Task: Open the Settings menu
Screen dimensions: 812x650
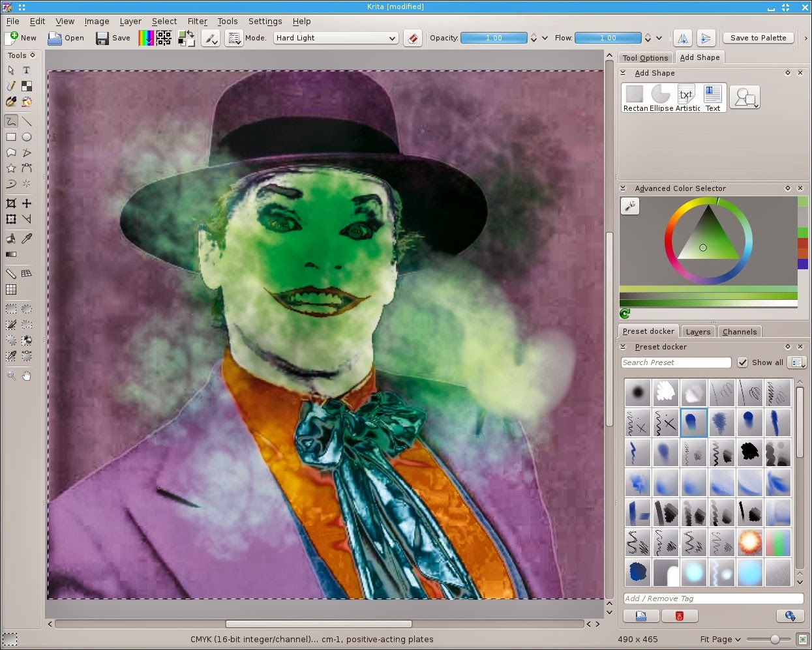Action: (x=265, y=21)
